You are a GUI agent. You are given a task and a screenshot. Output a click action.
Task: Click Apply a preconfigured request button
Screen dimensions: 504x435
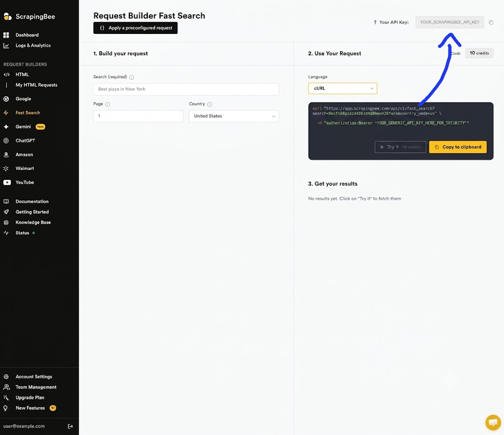(135, 28)
